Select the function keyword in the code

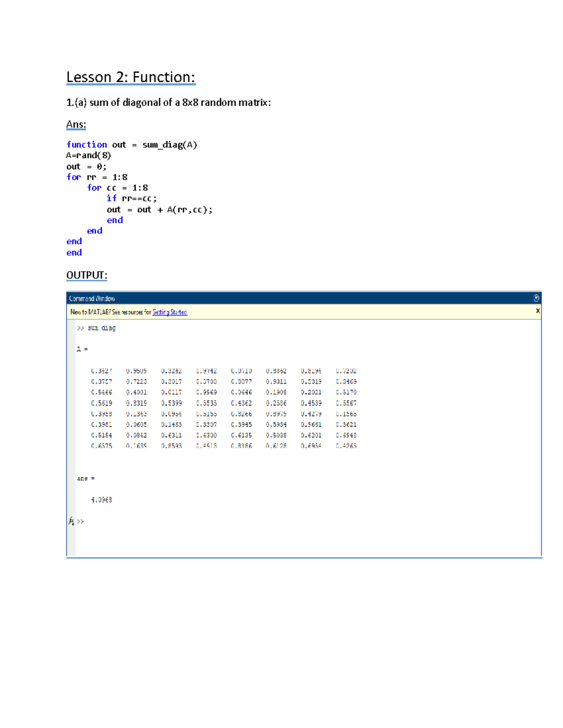pos(86,144)
